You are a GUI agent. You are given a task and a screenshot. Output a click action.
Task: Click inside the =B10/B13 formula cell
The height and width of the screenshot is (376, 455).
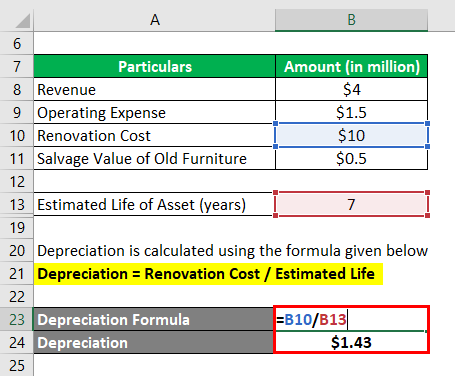point(351,320)
